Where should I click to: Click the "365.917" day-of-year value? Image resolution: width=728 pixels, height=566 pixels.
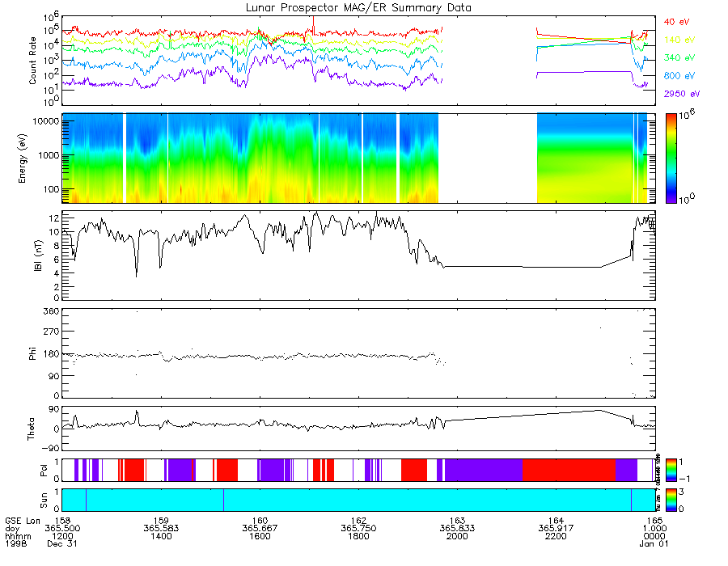pos(557,529)
